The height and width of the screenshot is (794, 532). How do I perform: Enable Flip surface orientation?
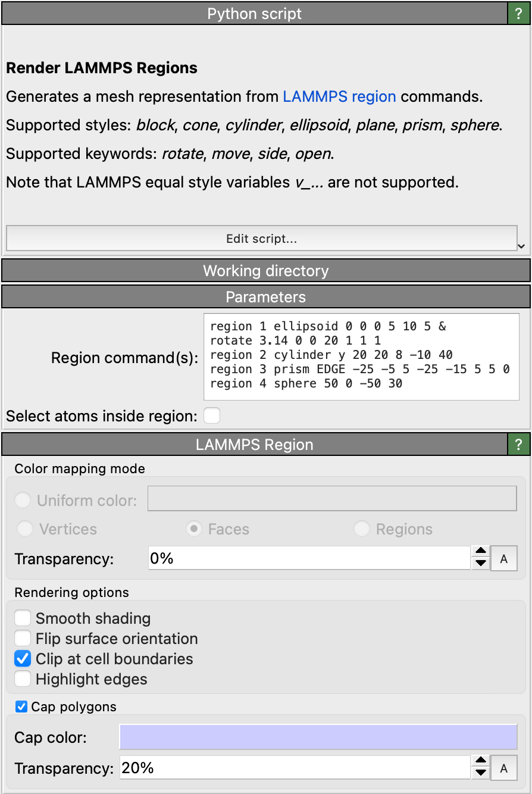click(x=22, y=638)
